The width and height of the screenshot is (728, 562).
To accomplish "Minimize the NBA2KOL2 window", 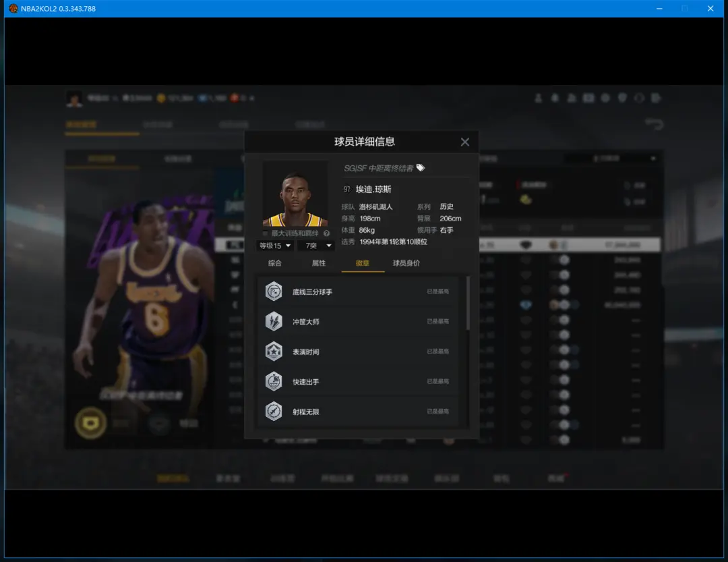I will [x=659, y=8].
